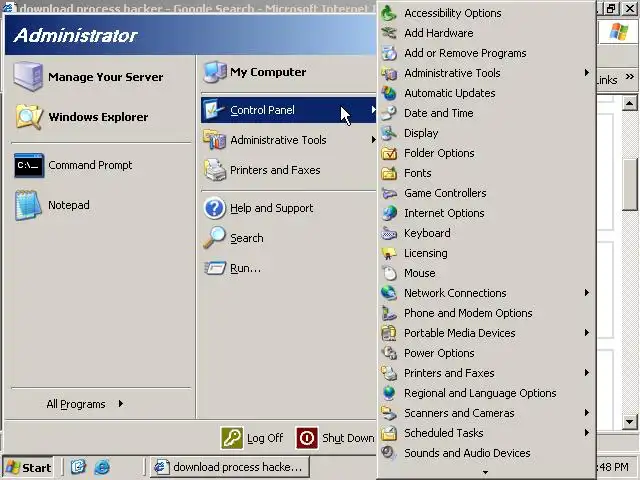Click the Start button

coord(28,467)
